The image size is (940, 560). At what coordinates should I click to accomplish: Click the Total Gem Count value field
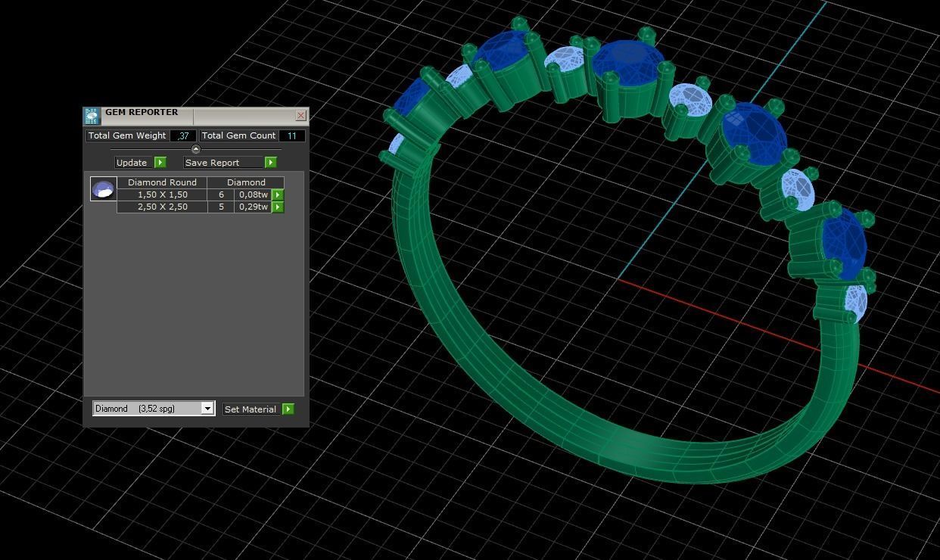[291, 135]
